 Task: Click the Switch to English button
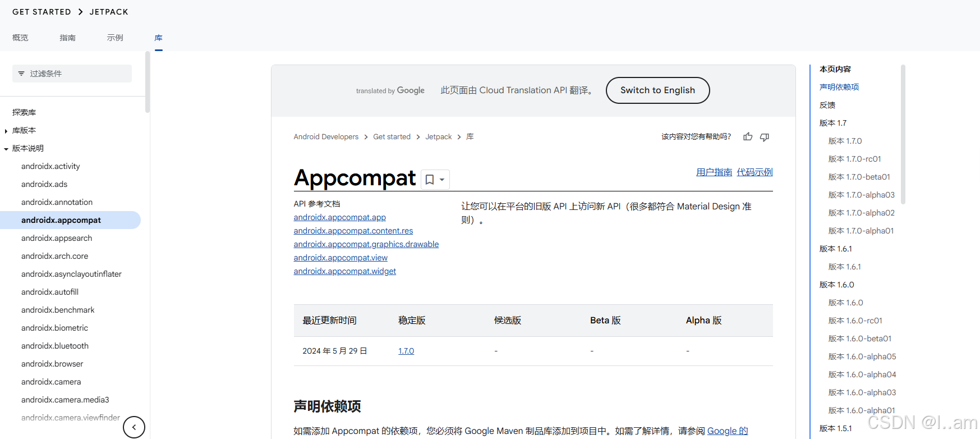click(657, 90)
